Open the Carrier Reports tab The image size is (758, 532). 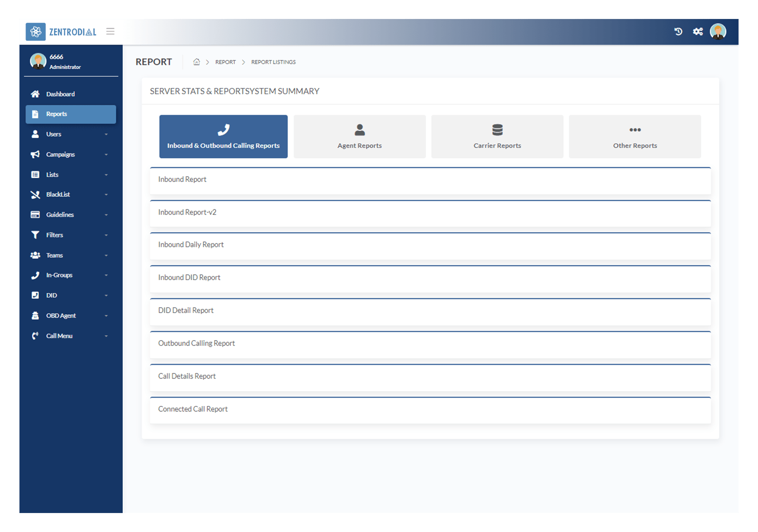coord(497,136)
